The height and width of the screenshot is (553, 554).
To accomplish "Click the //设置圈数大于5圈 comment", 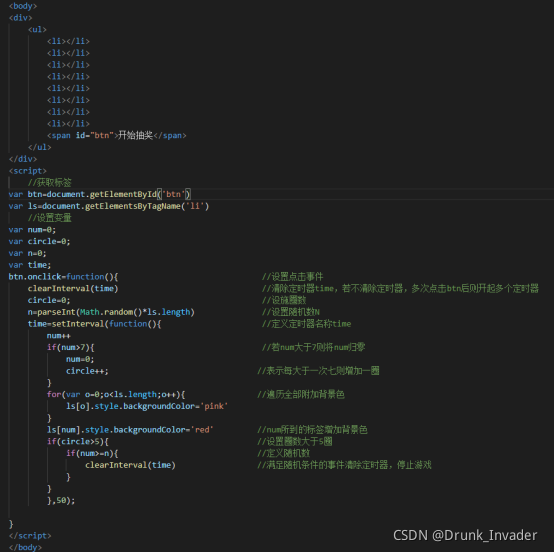I will pos(295,442).
